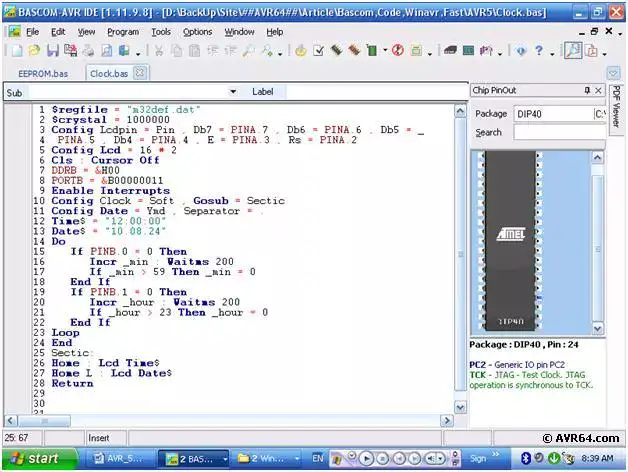
Task: Switch to the EEPROM.bas tab
Action: tap(42, 73)
